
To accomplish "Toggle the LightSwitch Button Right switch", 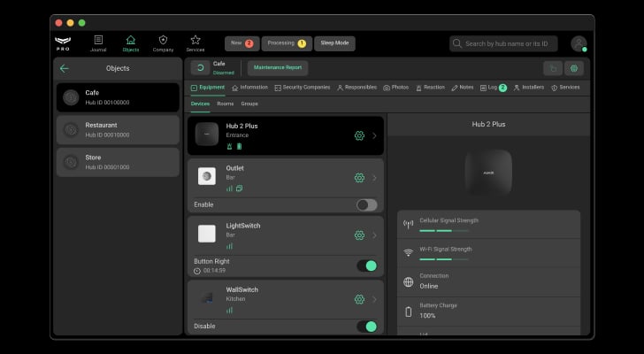I will [366, 265].
